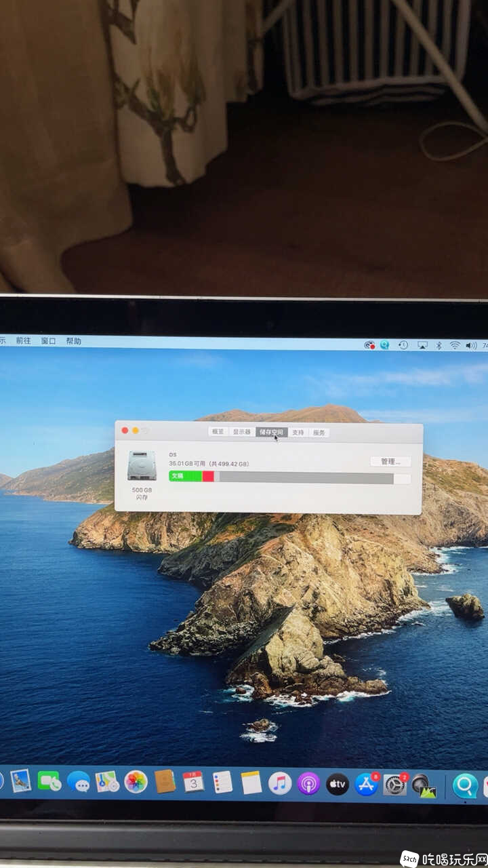
Task: Open Calendar in the Dock
Action: click(193, 783)
